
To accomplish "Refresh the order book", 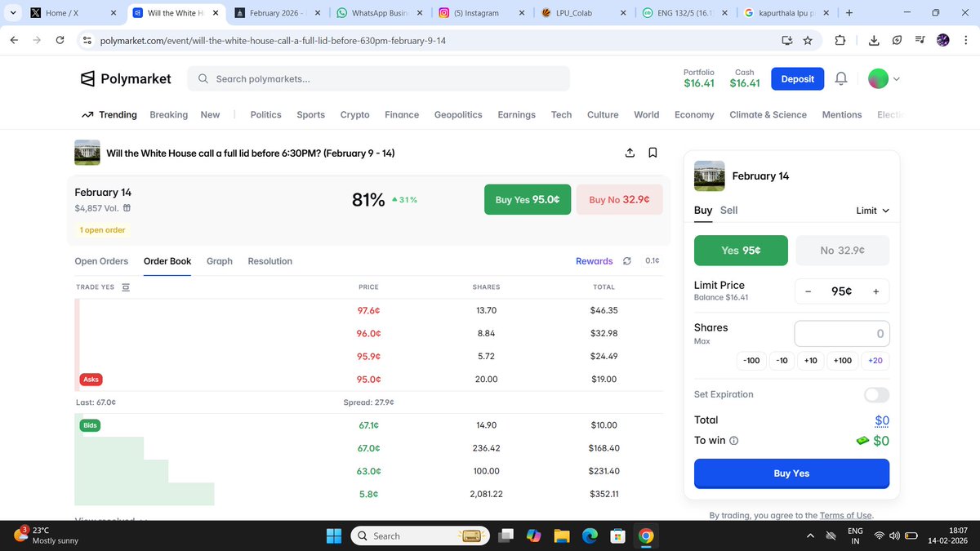I will pos(627,261).
